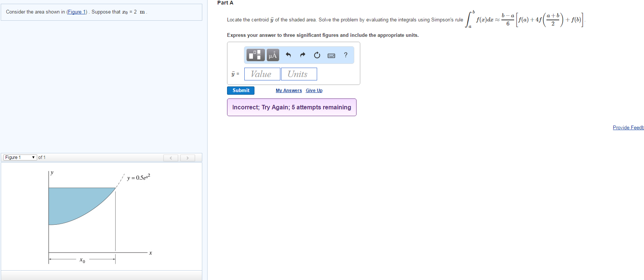Open the My Answers link
Image resolution: width=644 pixels, height=280 pixels.
tap(289, 91)
